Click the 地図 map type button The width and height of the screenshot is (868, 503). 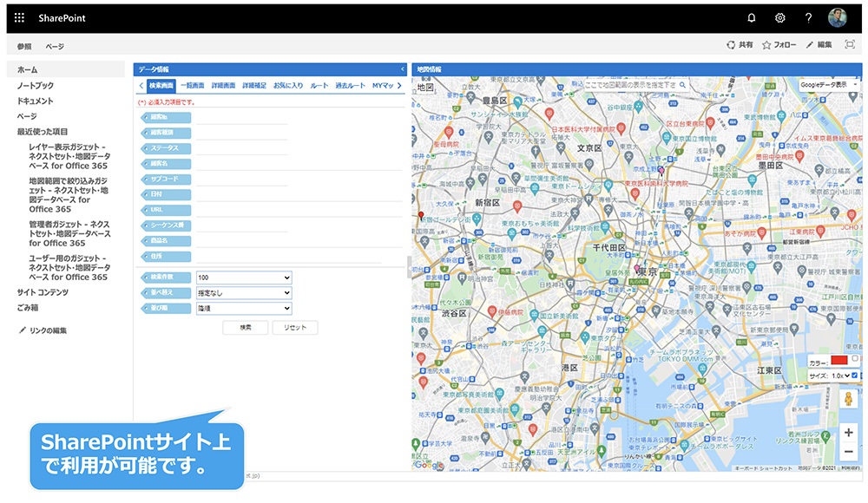tap(425, 87)
